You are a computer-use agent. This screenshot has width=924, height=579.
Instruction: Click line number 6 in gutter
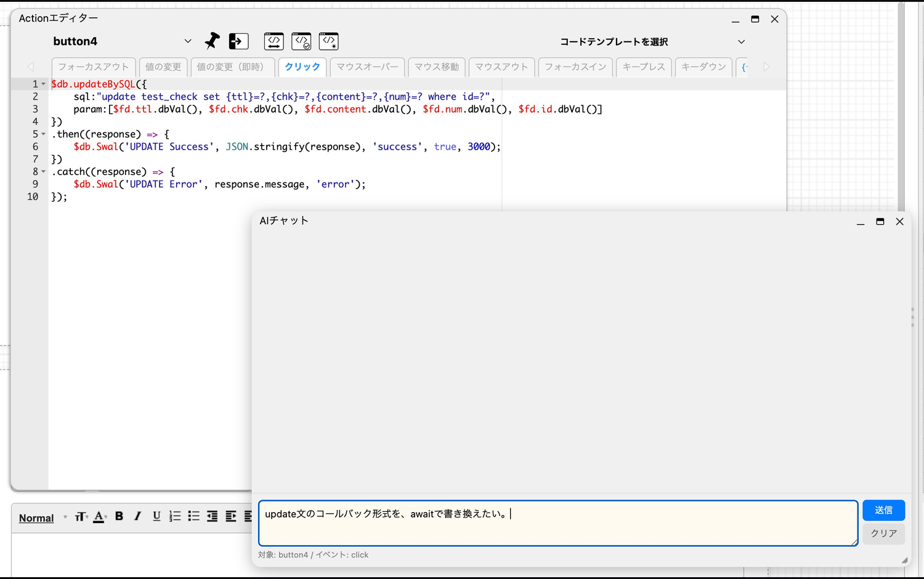tap(36, 147)
